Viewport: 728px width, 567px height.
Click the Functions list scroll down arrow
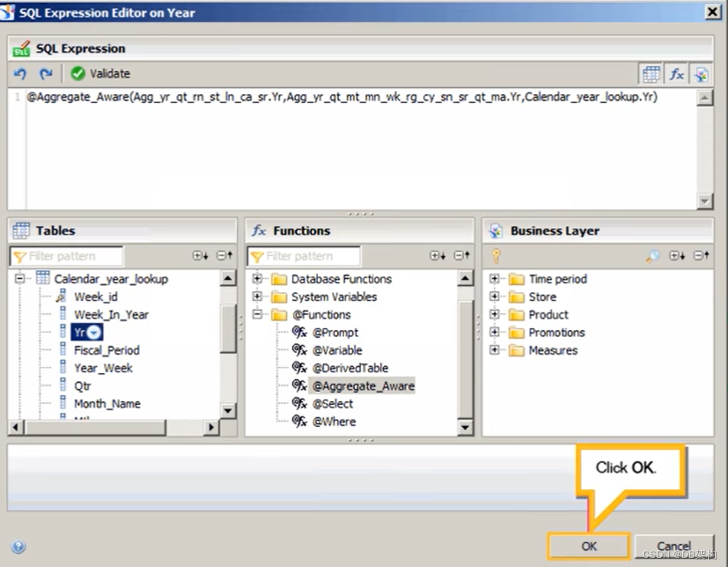[465, 427]
